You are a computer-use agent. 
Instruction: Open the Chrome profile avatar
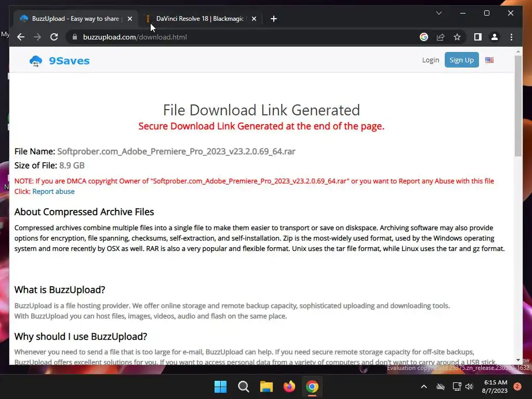pyautogui.click(x=495, y=37)
